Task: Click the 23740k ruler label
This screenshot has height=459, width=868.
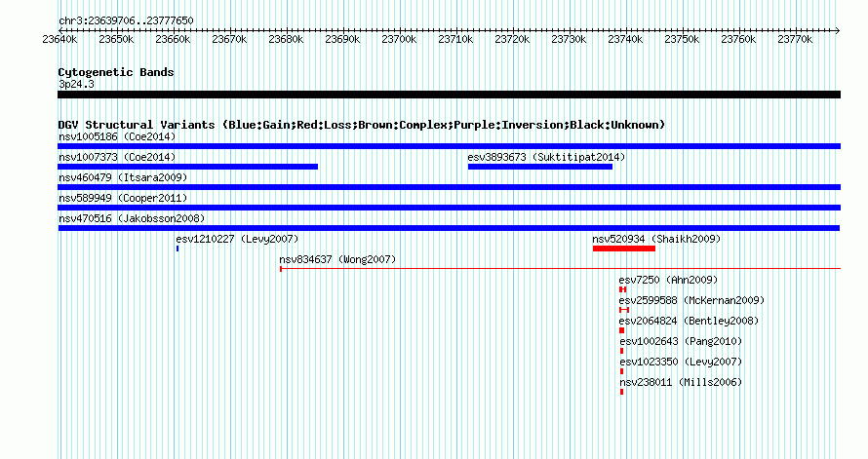Action: (625, 39)
